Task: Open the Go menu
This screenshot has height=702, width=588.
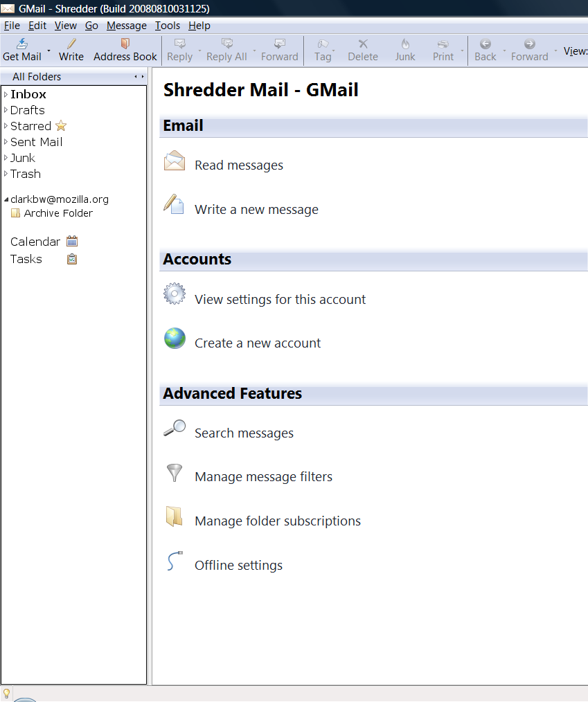Action: click(91, 26)
